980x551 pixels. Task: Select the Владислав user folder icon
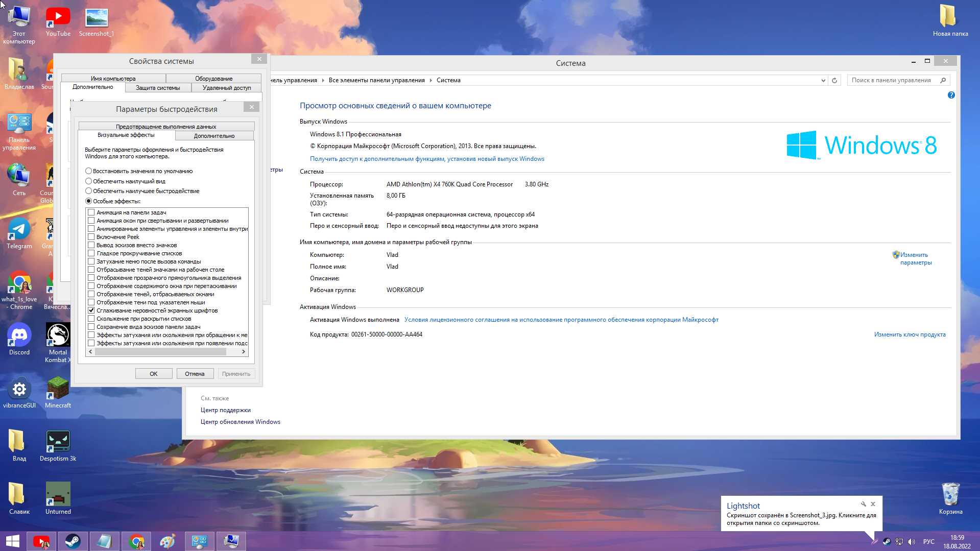tap(19, 74)
